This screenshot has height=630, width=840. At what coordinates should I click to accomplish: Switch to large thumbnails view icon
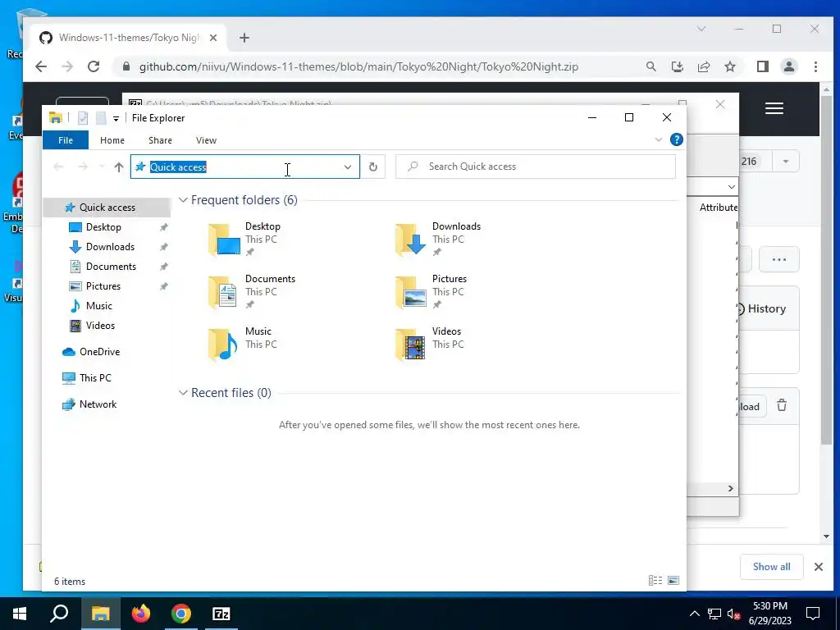point(673,580)
